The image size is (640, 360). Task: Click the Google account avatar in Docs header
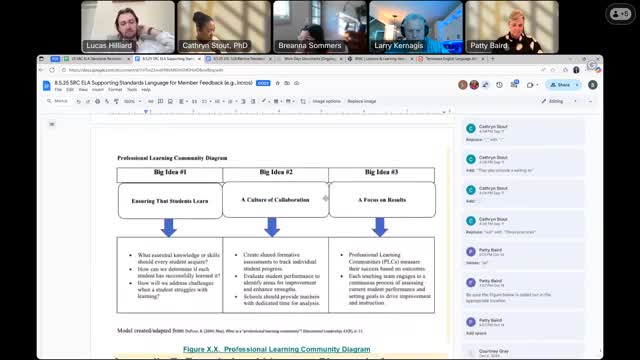pyautogui.click(x=593, y=85)
